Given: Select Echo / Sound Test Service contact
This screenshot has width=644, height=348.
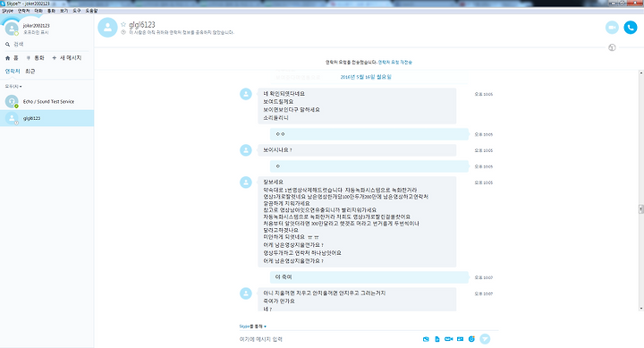Looking at the screenshot, I should pos(47,101).
